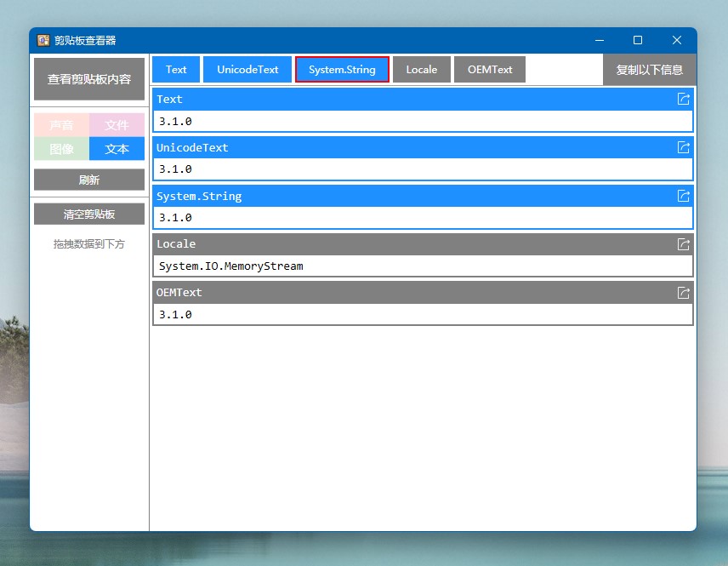Click the export icon in System.String header

[683, 196]
